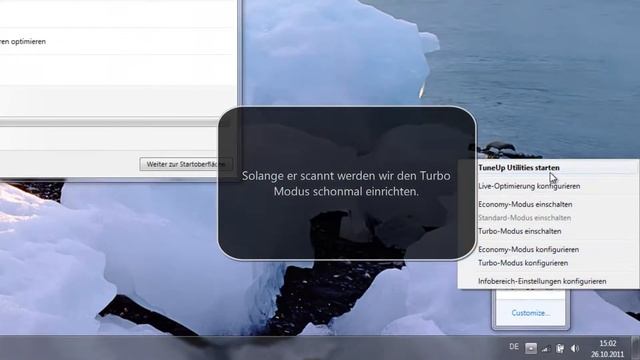Choose 'Turbo-Modus konfigurieren' menu entry
This screenshot has width=640, height=360.
(x=523, y=263)
